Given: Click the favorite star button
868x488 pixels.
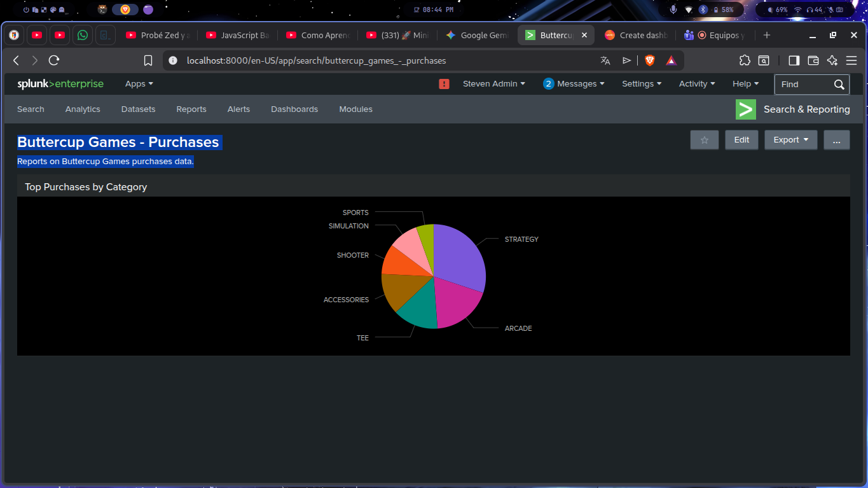Looking at the screenshot, I should click(704, 140).
